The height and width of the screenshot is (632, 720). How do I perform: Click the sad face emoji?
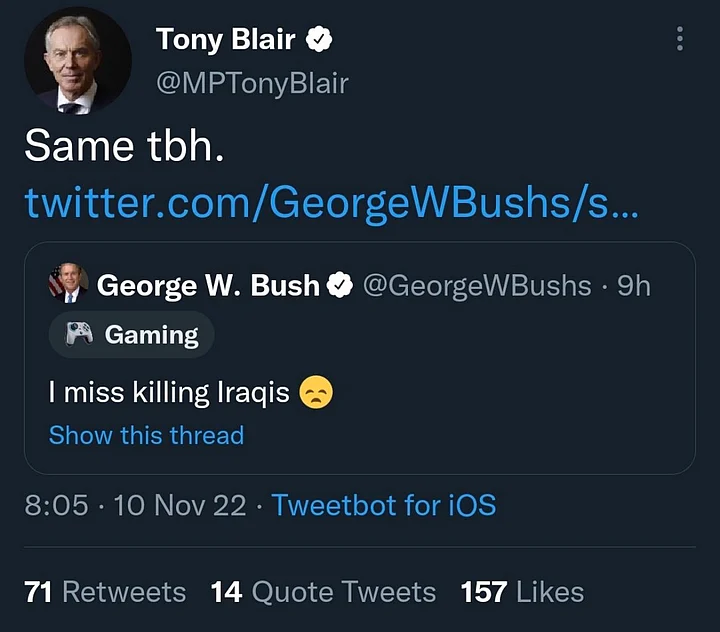coord(316,392)
